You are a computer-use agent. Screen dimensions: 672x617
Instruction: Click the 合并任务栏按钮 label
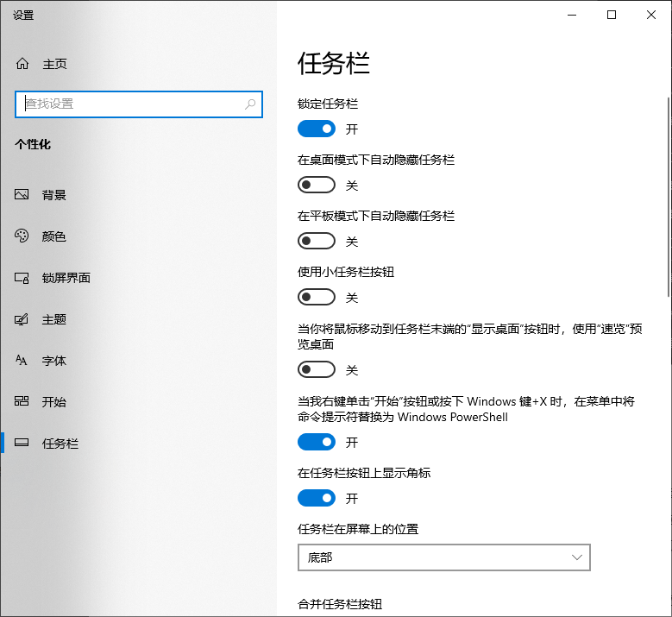click(x=340, y=604)
